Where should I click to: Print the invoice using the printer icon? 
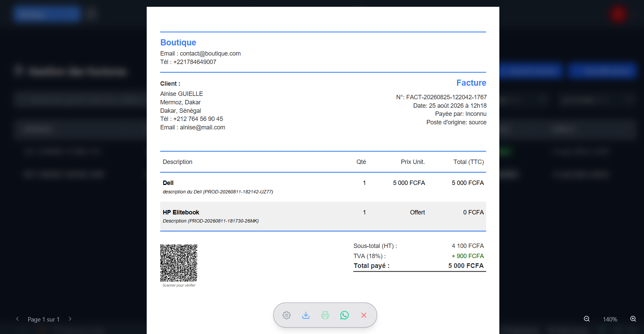325,315
